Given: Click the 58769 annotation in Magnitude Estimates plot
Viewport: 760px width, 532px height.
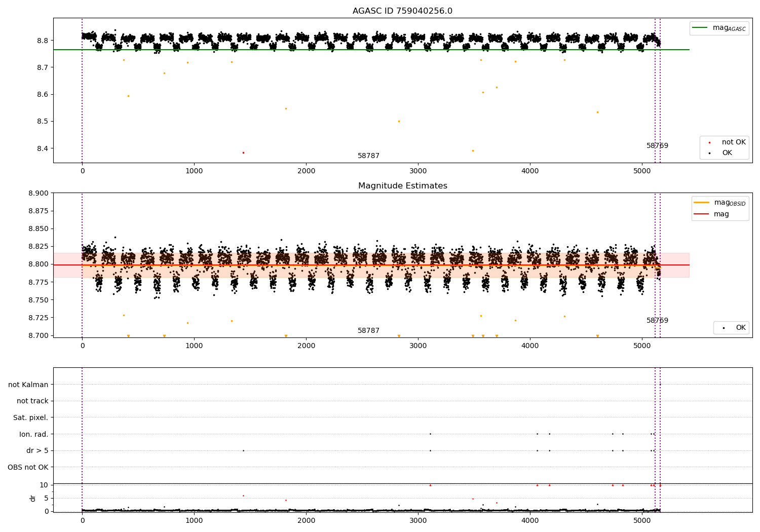Looking at the screenshot, I should point(657,321).
